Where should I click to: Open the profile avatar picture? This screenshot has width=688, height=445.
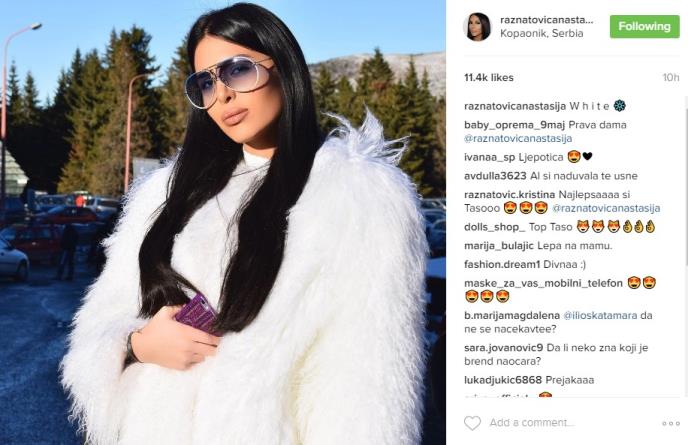[477, 26]
